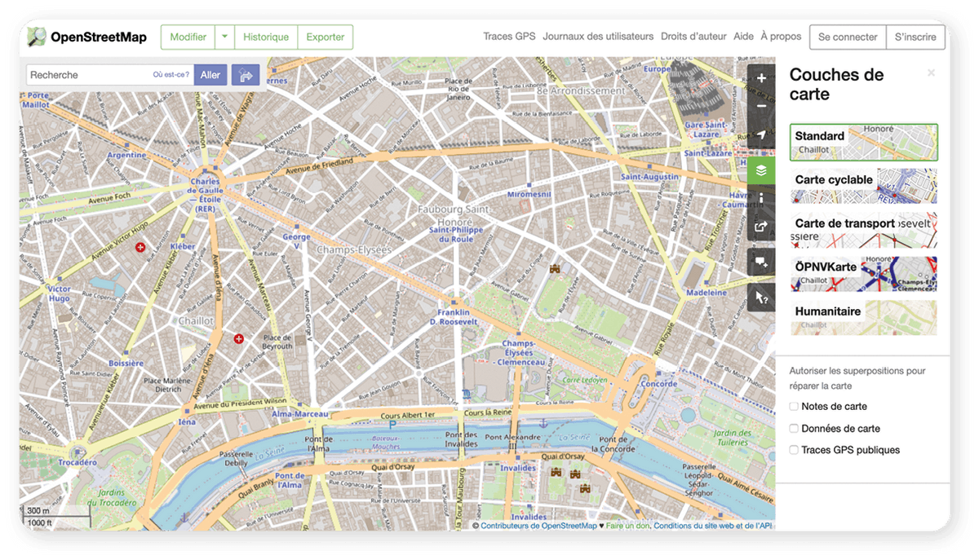Check the Données de carte overlay
979x560 pixels.
coord(794,429)
